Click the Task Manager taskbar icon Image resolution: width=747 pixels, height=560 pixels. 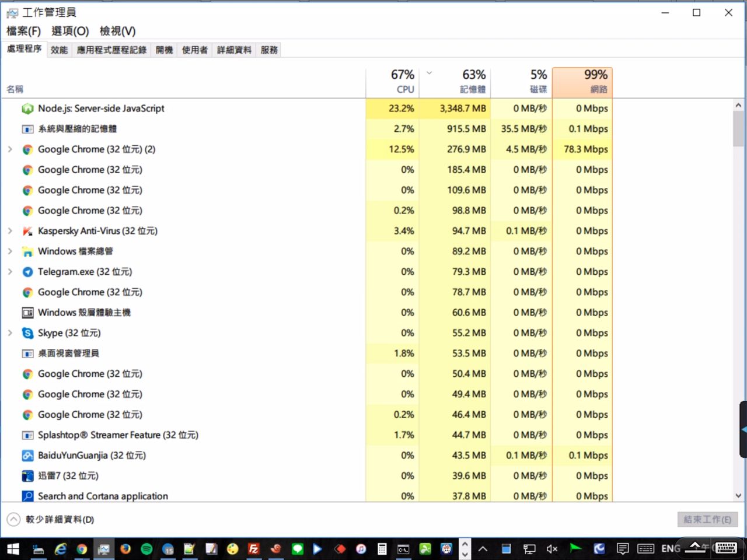(x=104, y=549)
